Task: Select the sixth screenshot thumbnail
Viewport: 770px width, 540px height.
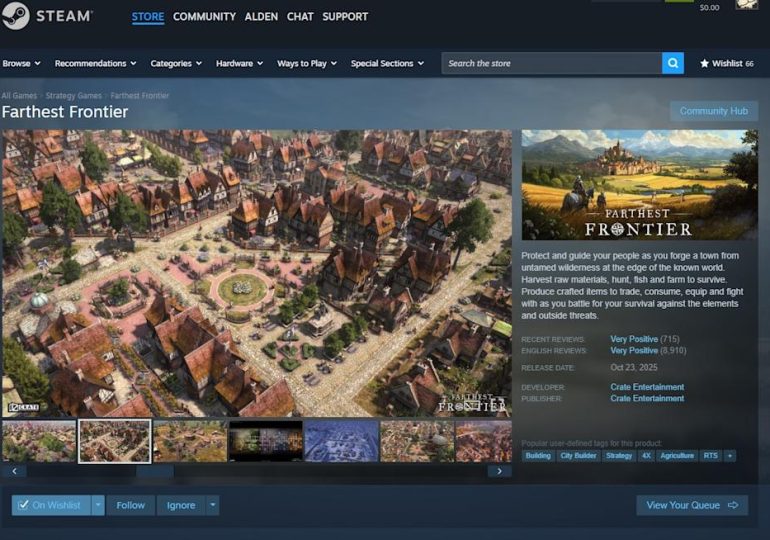Action: 417,441
